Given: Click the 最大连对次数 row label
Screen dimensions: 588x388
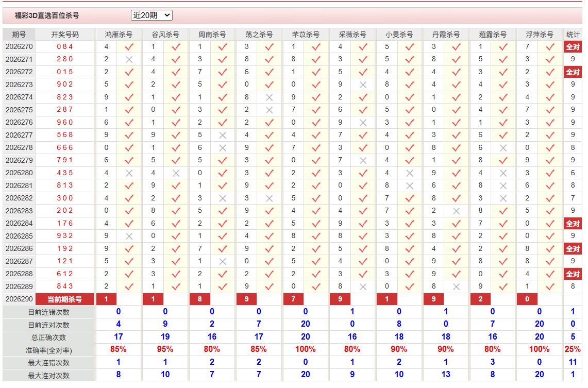Looking at the screenshot, I should (x=48, y=375).
